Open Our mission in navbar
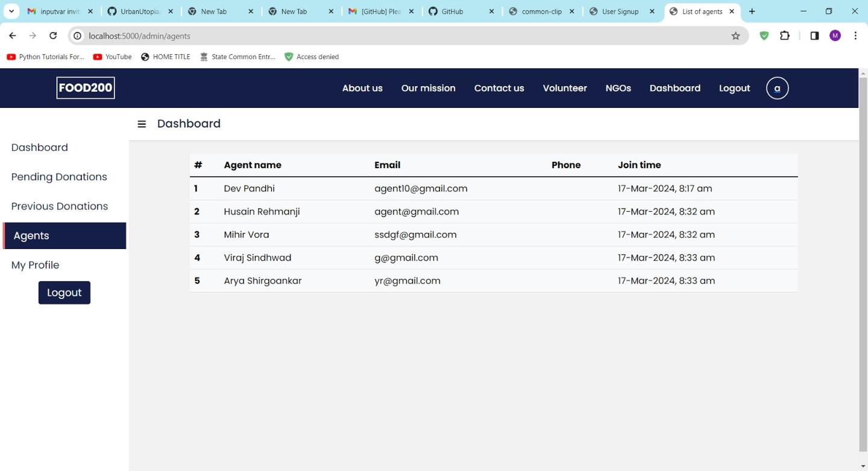This screenshot has width=868, height=471. tap(429, 88)
